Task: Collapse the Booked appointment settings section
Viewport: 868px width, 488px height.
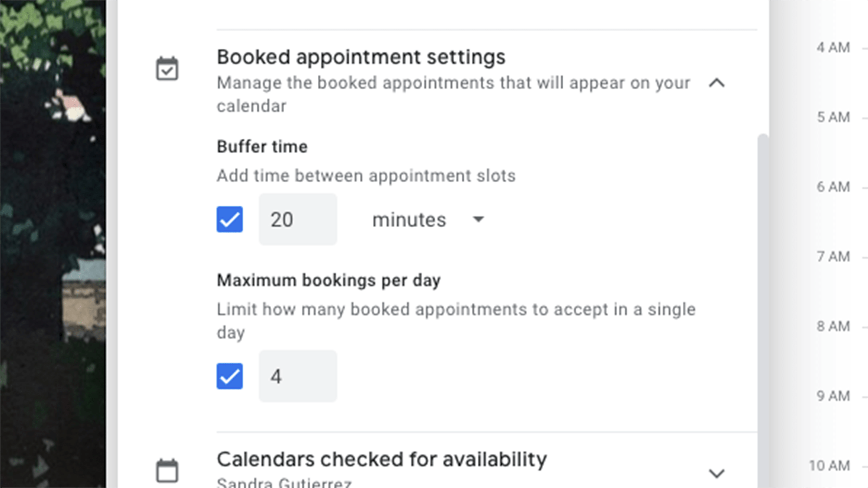Action: 717,82
